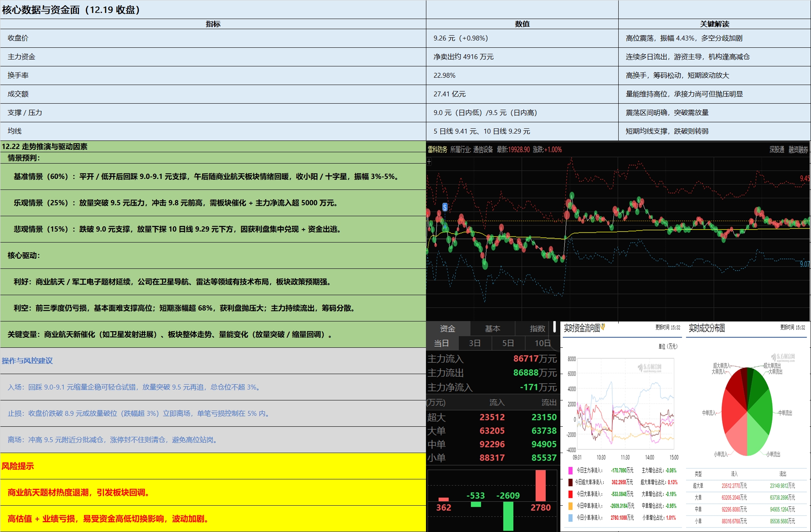The image size is (811, 532).
Task: Click orange 今日中单净流入 legend swatch
Action: (570, 506)
